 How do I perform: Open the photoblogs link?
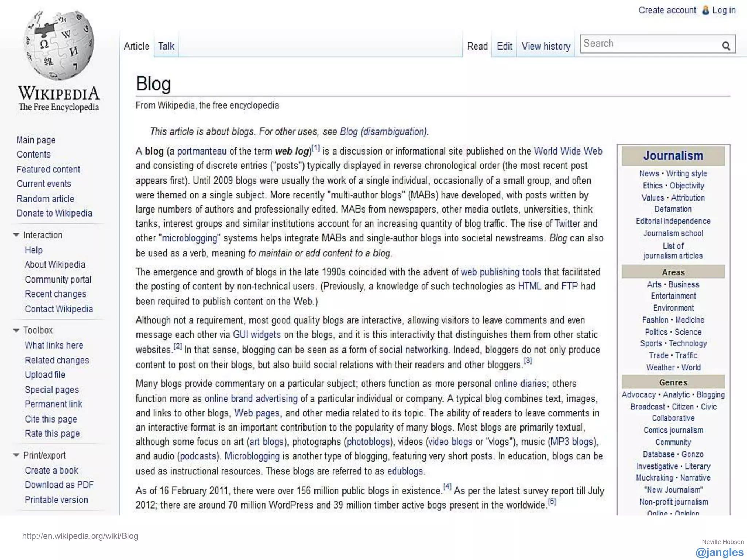(x=368, y=442)
